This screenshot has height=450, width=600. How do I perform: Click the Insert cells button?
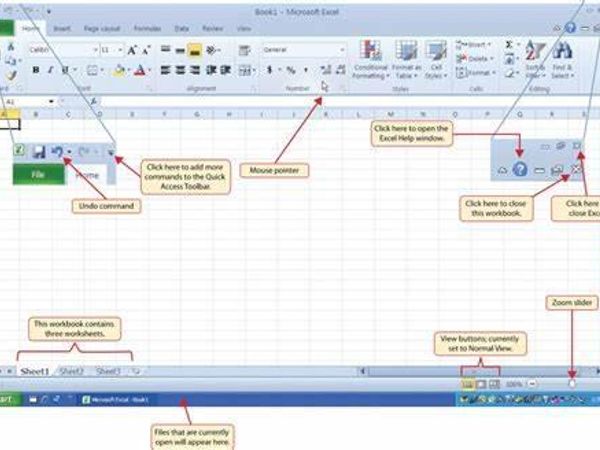pyautogui.click(x=474, y=45)
